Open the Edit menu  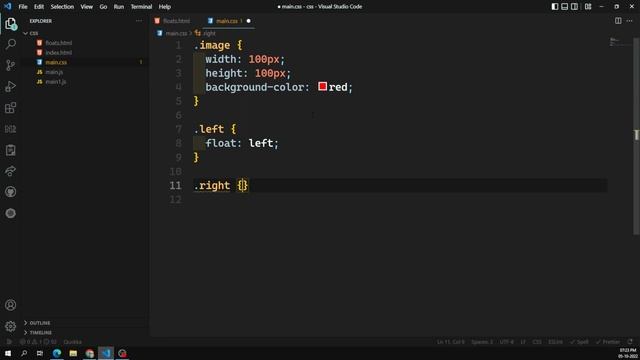pos(39,7)
